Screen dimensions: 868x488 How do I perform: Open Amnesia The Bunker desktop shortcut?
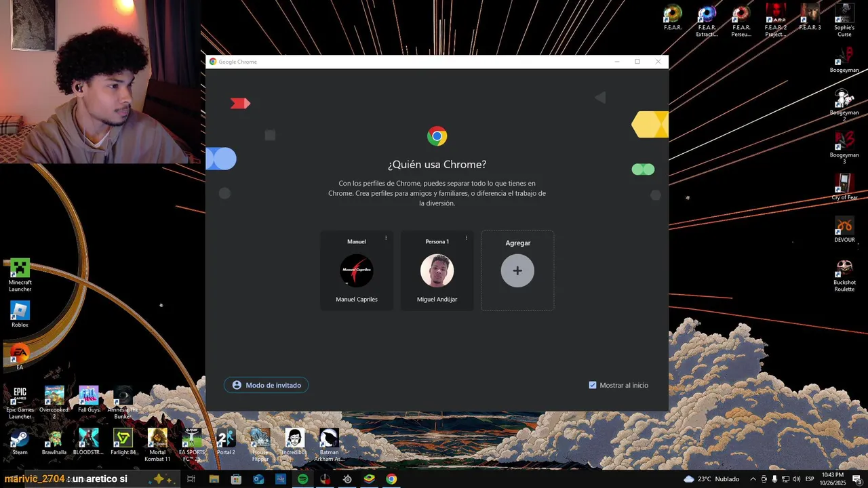point(123,403)
